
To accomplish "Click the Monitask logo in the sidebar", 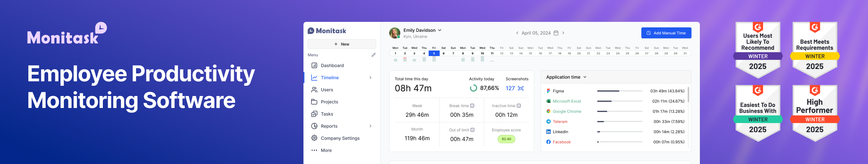I will [327, 31].
